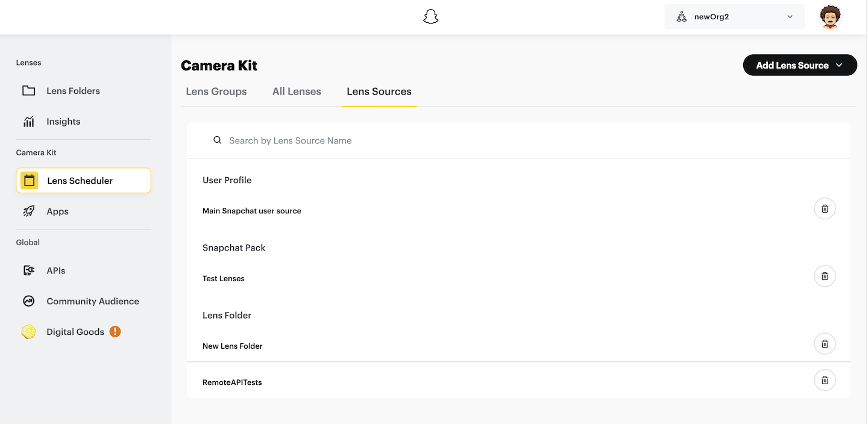This screenshot has height=424, width=868.
Task: Delete the Main Snapchat user source
Action: coord(825,209)
